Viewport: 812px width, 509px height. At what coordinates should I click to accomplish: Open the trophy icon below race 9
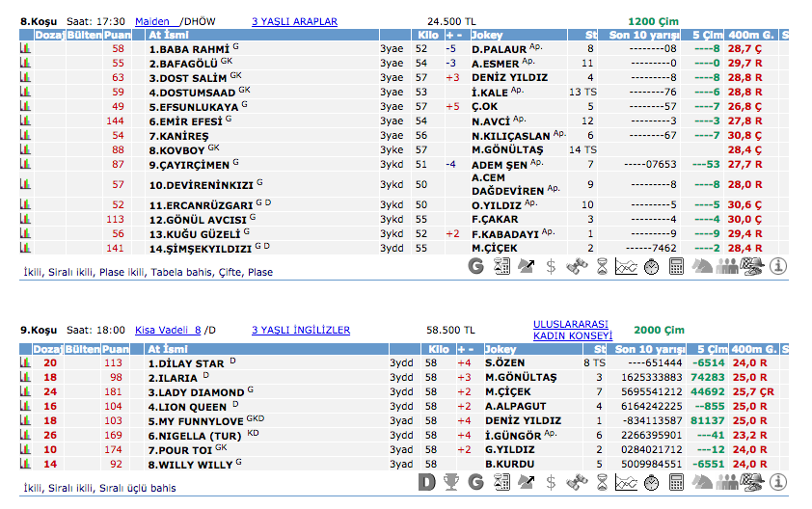click(x=450, y=481)
